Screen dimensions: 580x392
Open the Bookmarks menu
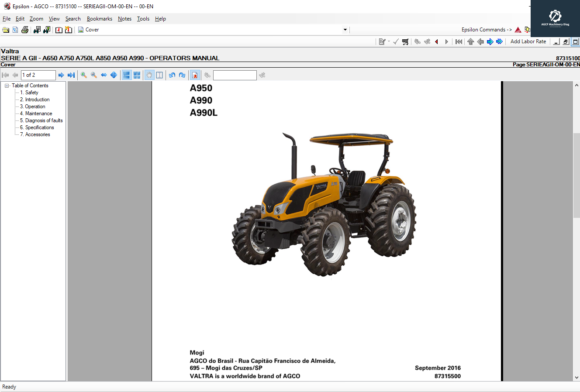pos(100,19)
